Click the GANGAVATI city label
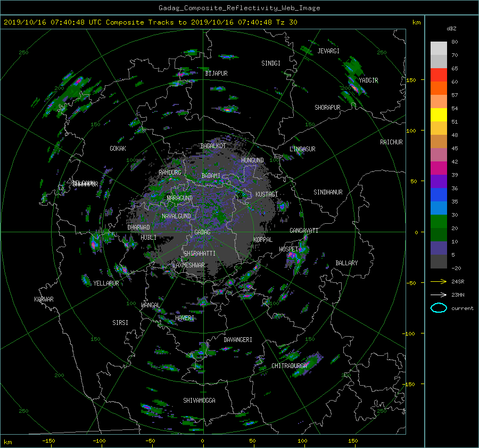This screenshot has height=448, width=479. coord(304,231)
